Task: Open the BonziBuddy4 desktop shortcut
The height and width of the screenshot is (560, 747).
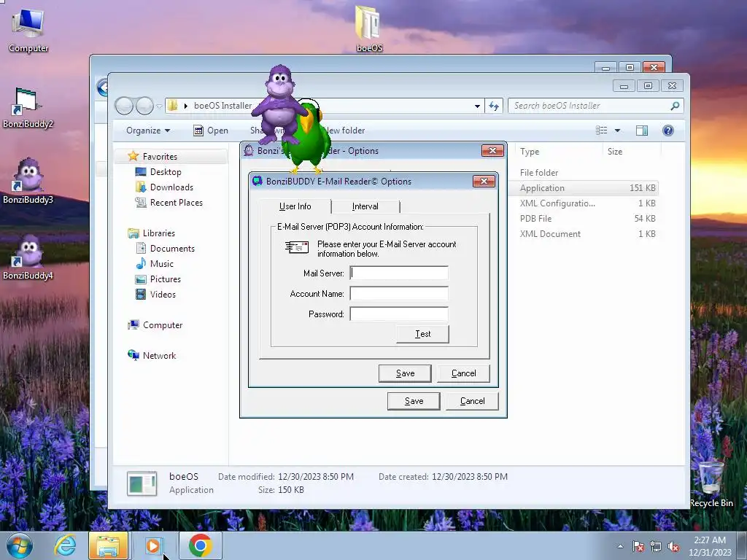Action: click(x=28, y=257)
